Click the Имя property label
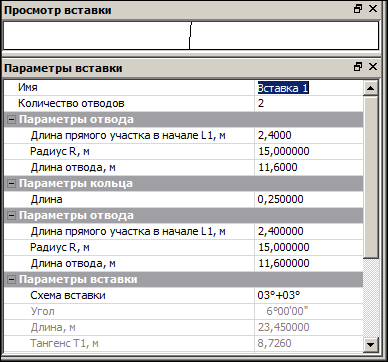The image size is (388, 362). pyautogui.click(x=28, y=87)
